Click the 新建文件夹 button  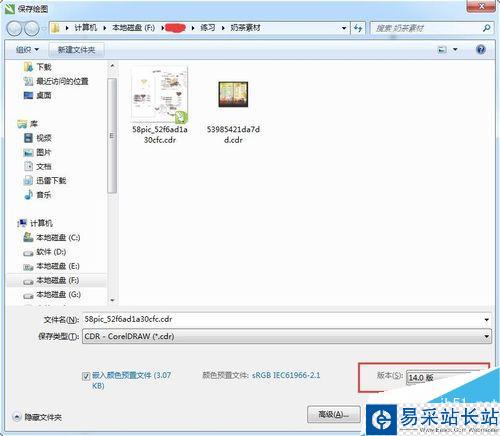(76, 50)
